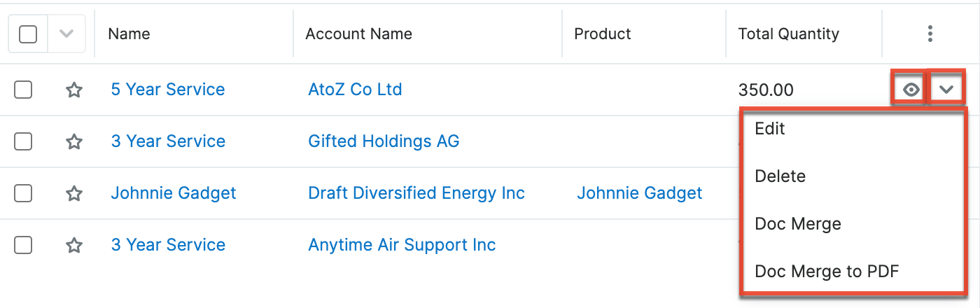
Task: Open Draft Diversified Energy Inc account
Action: (x=416, y=193)
